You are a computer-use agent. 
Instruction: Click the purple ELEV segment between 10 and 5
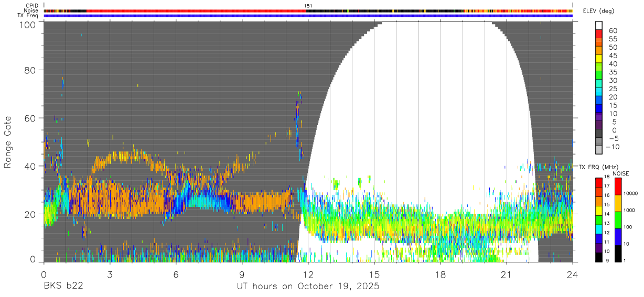[599, 116]
